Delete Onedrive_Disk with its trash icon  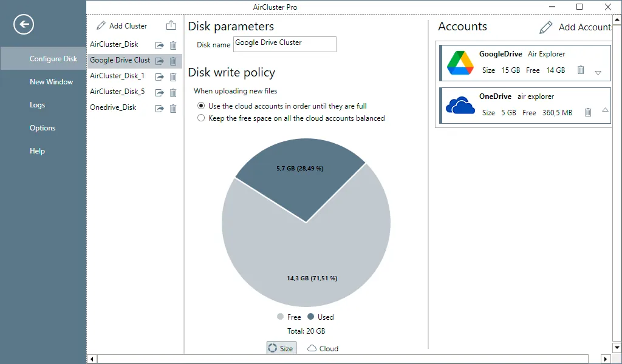pos(173,109)
